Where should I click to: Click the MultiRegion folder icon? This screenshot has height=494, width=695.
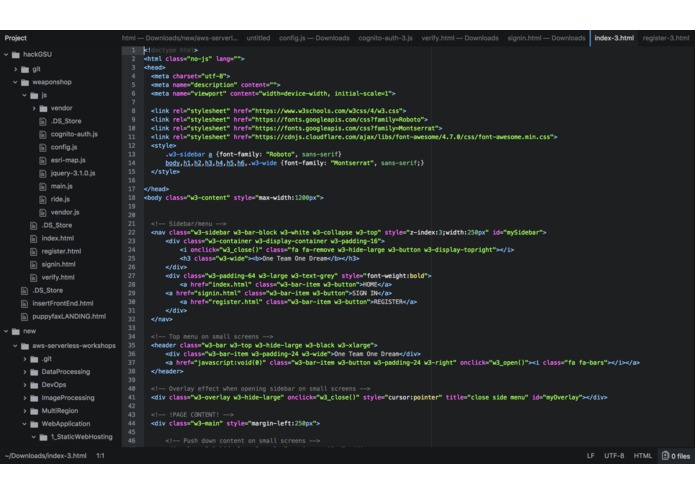tap(34, 411)
